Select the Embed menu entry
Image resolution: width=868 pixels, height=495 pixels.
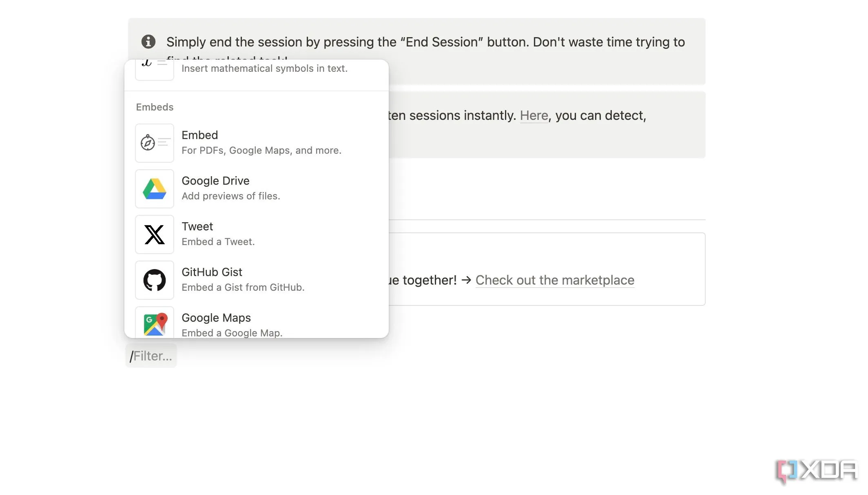pos(199,135)
